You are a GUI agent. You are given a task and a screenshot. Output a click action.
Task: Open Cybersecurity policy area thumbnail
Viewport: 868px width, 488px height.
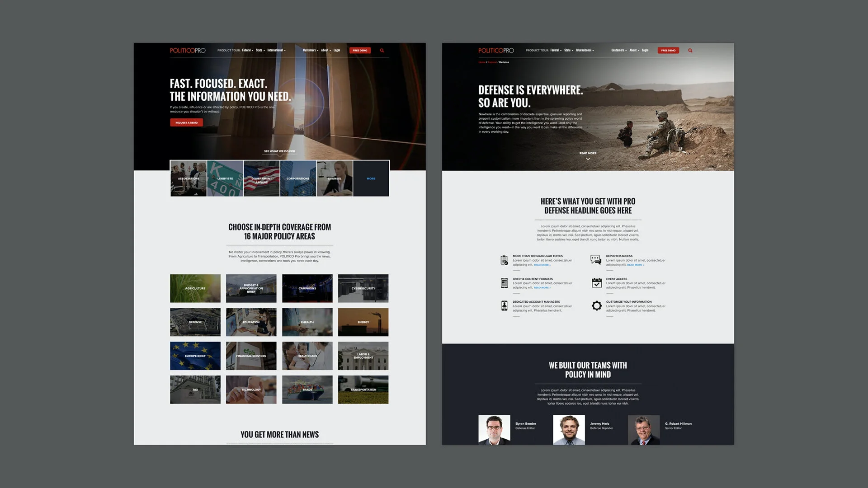point(363,288)
